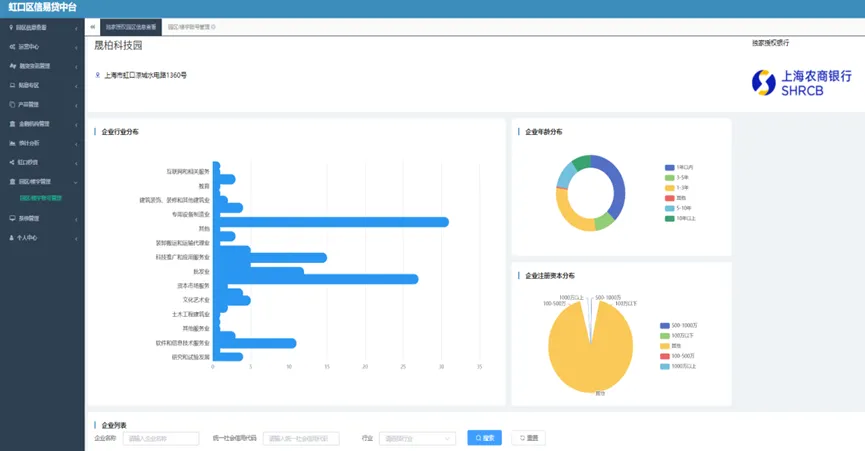Viewport: 865px width, 451px height.
Task: Collapse the 园区/楼宇管理 menu chevron
Action: click(x=76, y=182)
